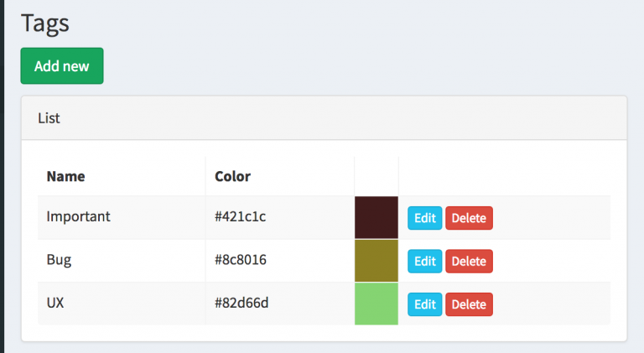Select the dark maroon Important color swatch

click(x=377, y=217)
